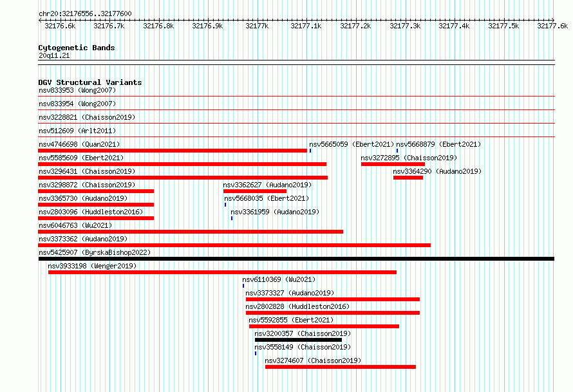
Task: Click the DGV Structural Variants track title
Action: point(90,82)
